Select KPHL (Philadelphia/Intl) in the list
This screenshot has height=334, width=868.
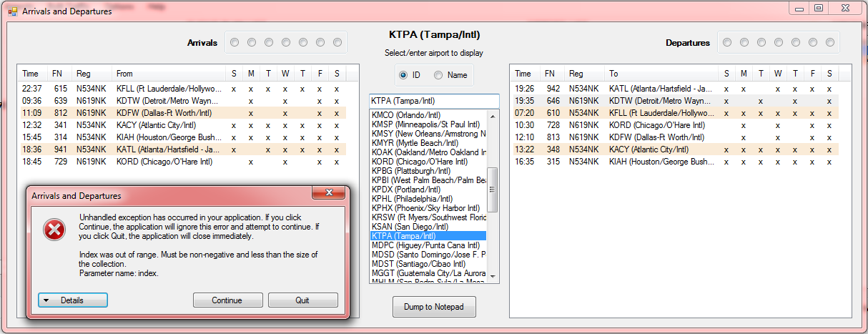(428, 199)
